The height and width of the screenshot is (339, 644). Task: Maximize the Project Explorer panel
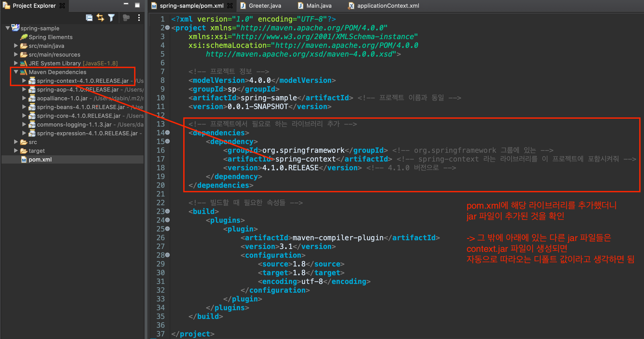point(137,5)
